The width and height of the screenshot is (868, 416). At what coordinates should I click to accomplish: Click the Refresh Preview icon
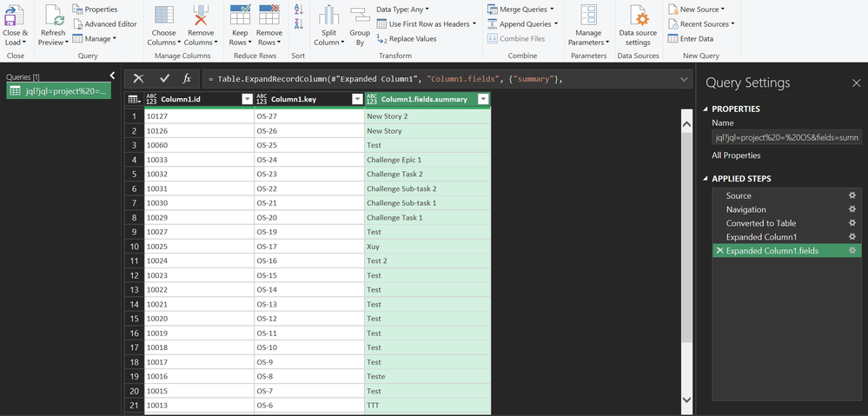(53, 16)
